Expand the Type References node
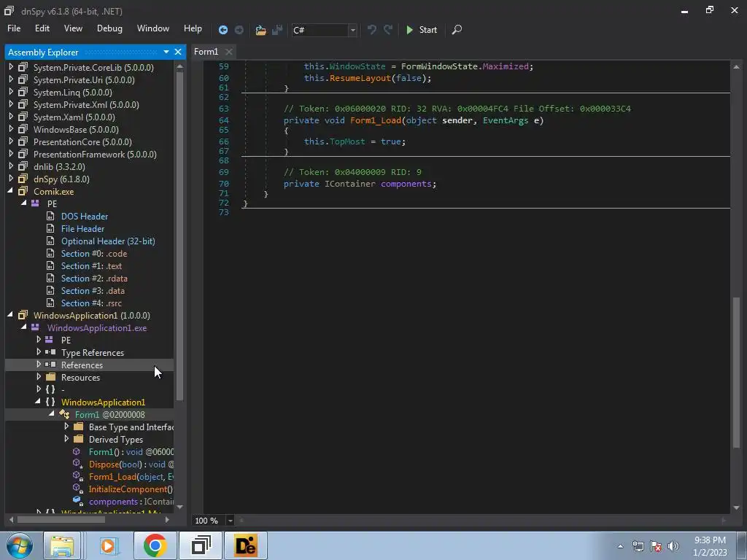Image resolution: width=747 pixels, height=560 pixels. click(39, 352)
